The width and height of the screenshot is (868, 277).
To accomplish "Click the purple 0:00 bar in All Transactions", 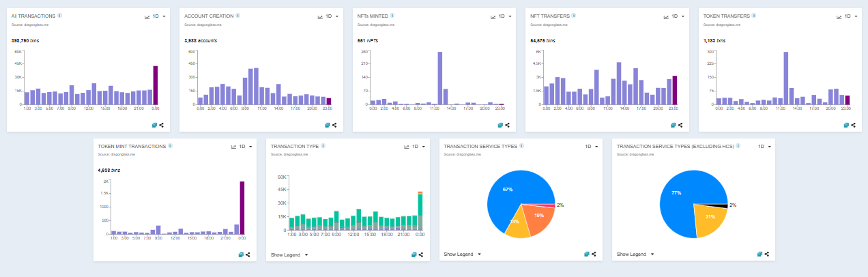I will pyautogui.click(x=156, y=85).
